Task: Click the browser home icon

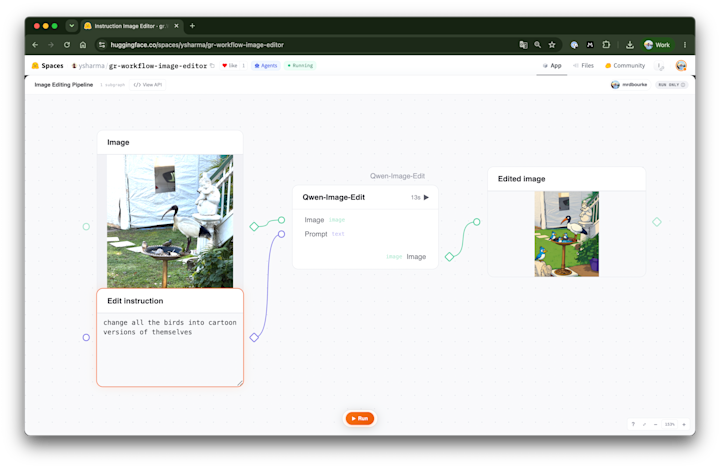Action: tap(83, 45)
